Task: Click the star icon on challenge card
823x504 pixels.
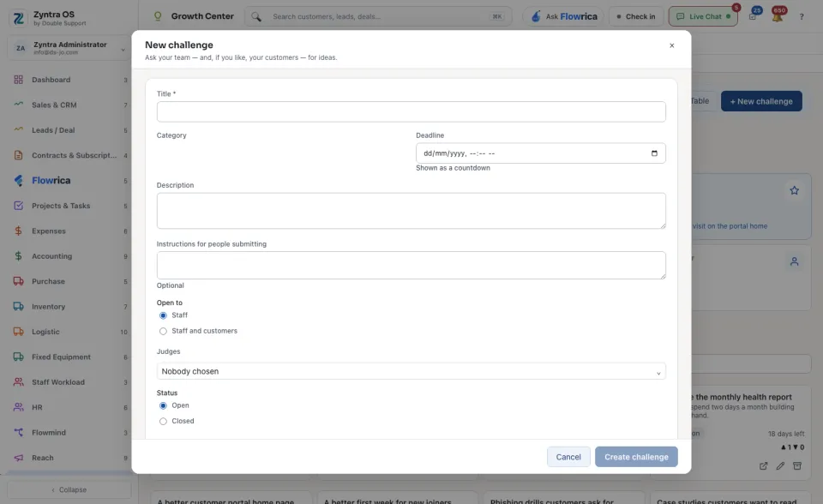Action: pos(794,190)
